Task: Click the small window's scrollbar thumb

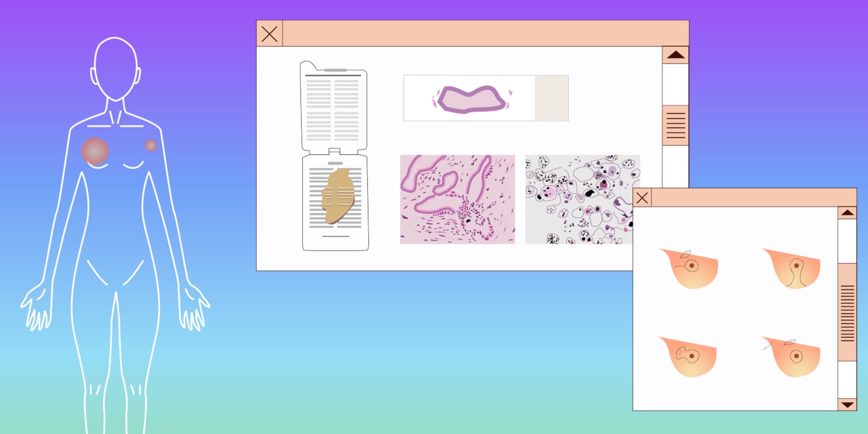Action: (847, 312)
